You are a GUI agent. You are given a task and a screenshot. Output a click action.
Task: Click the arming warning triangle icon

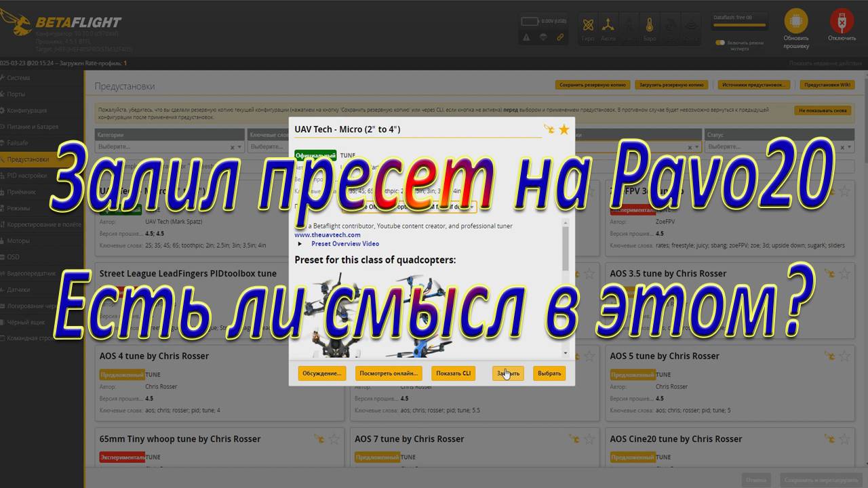tap(526, 37)
